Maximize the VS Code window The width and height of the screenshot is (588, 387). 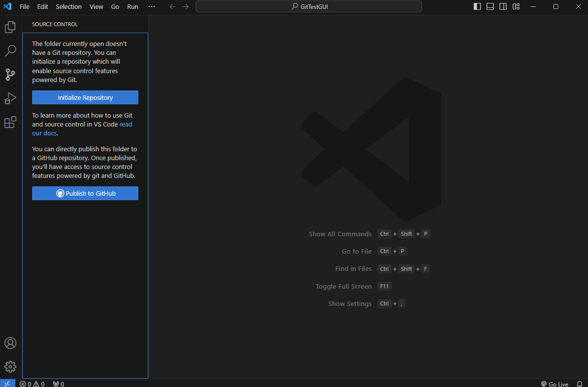pos(556,6)
